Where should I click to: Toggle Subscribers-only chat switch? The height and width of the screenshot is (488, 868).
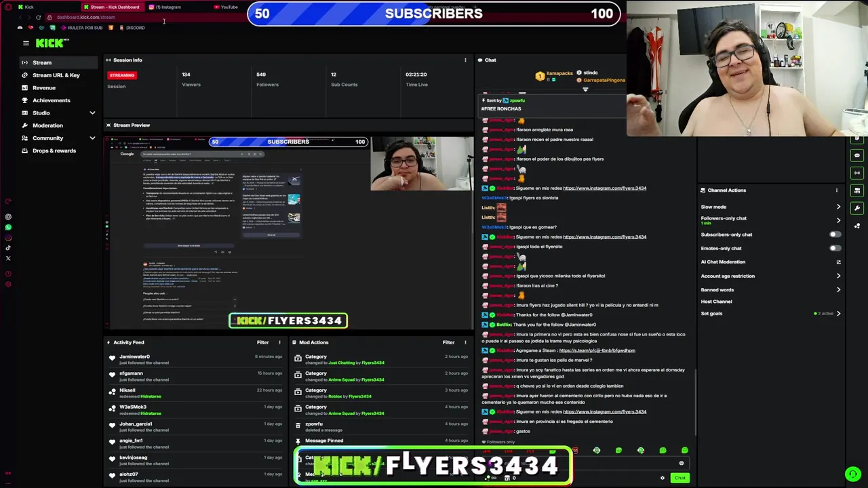tap(835, 235)
